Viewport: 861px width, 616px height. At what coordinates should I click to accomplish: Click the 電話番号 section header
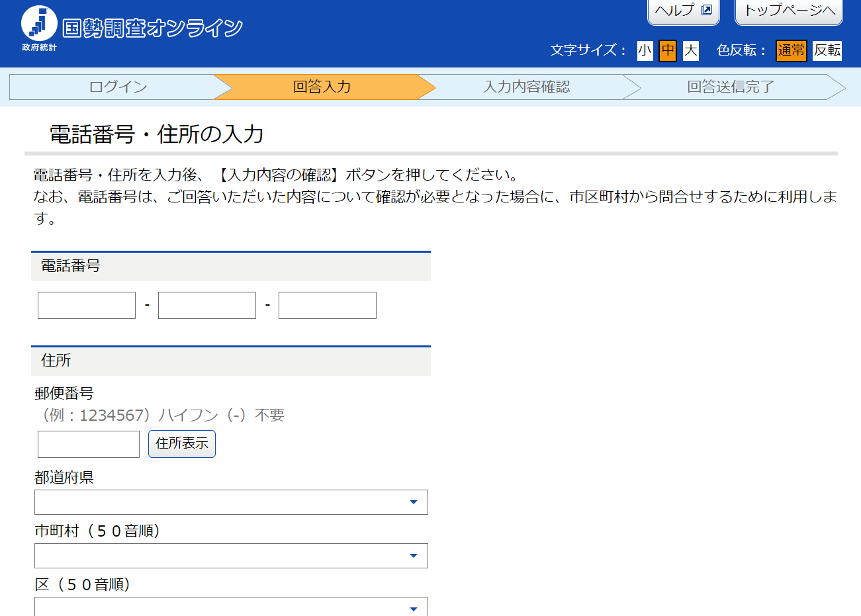tap(231, 266)
